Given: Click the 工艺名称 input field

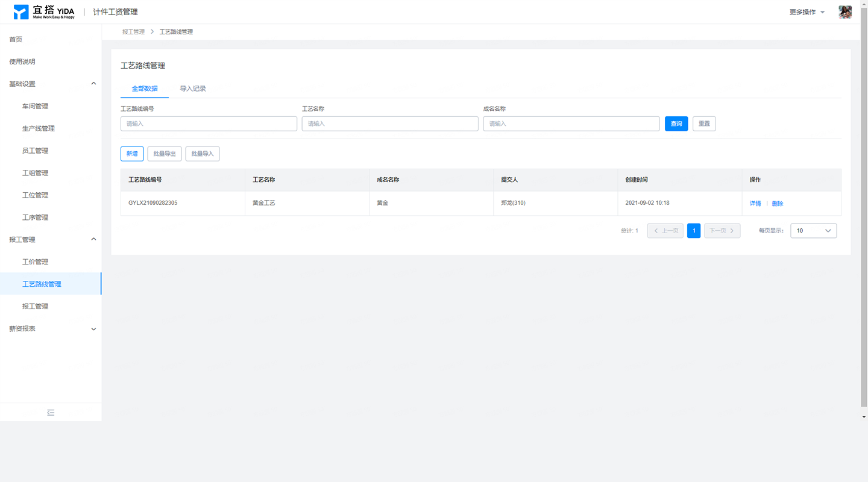Looking at the screenshot, I should tap(390, 124).
